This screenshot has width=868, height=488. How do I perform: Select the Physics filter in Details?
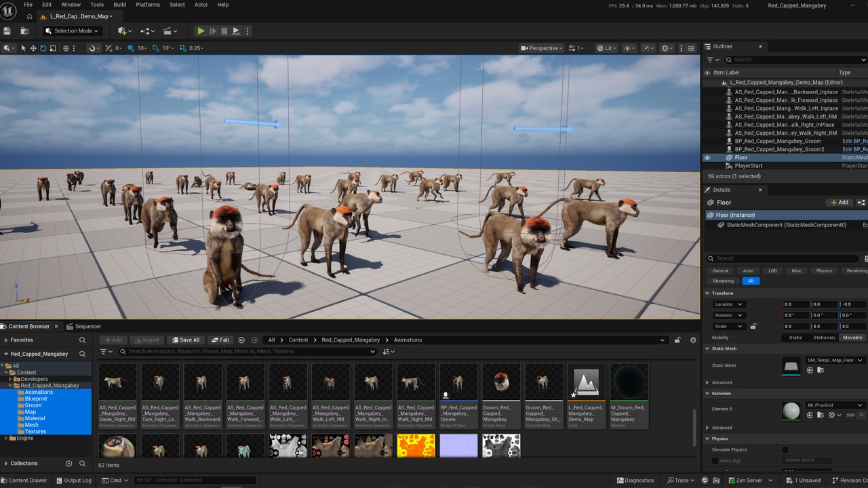tap(824, 270)
